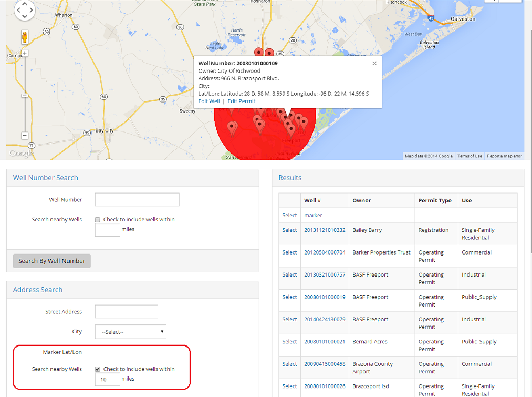Click Search By Well Number button
This screenshot has height=397, width=532.
click(52, 261)
